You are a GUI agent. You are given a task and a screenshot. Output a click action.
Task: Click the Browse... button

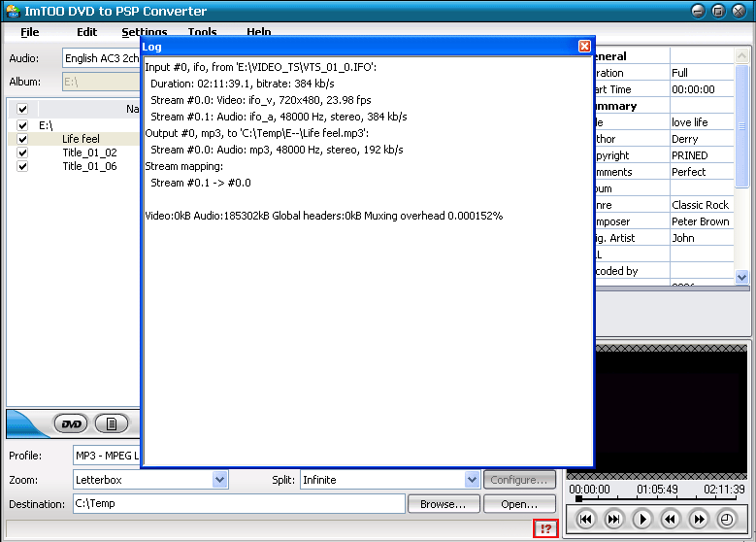(444, 504)
